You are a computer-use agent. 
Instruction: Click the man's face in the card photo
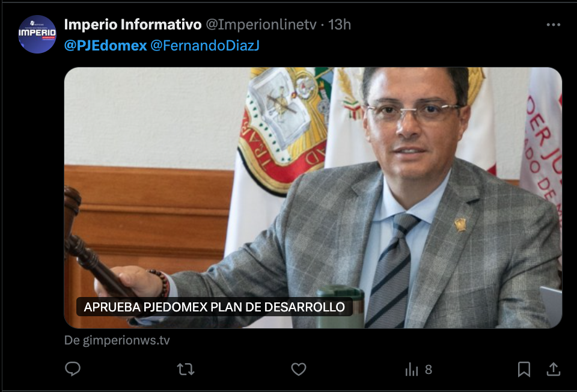coord(414,126)
